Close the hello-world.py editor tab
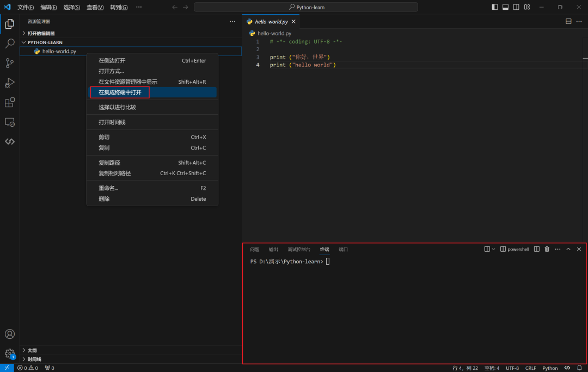Image resolution: width=588 pixels, height=372 pixels. point(293,22)
